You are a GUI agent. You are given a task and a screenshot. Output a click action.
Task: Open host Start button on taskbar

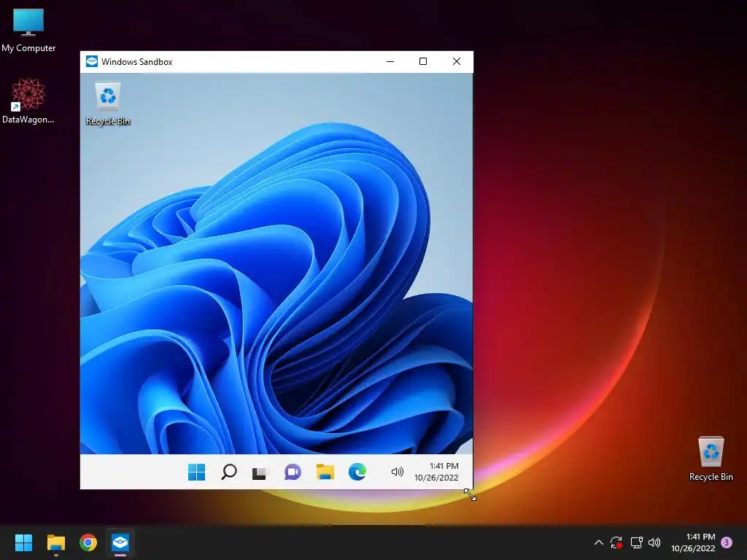pyautogui.click(x=23, y=542)
